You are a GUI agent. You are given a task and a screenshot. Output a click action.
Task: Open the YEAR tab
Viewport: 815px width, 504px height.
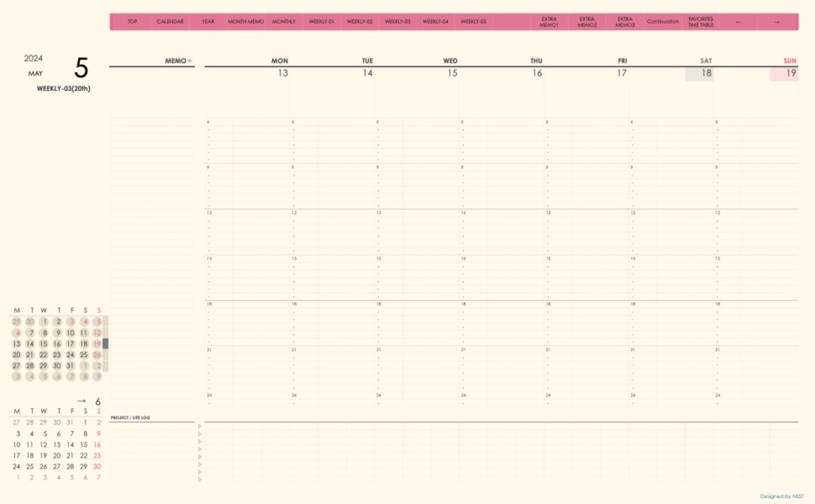click(208, 22)
